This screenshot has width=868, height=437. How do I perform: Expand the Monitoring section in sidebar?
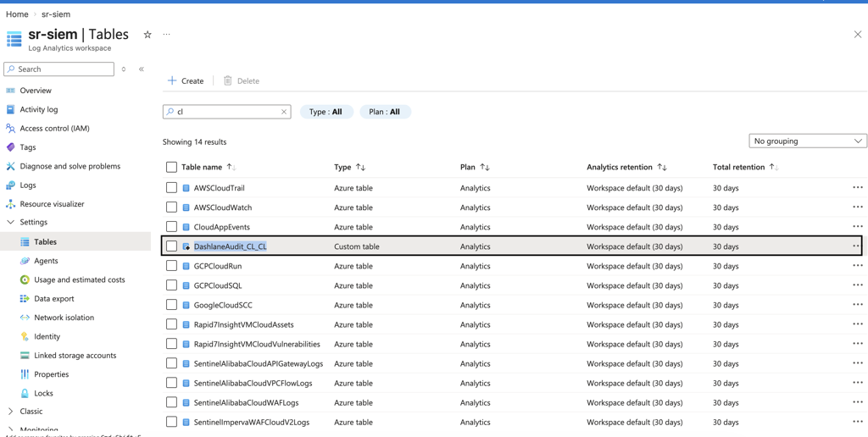click(10, 430)
